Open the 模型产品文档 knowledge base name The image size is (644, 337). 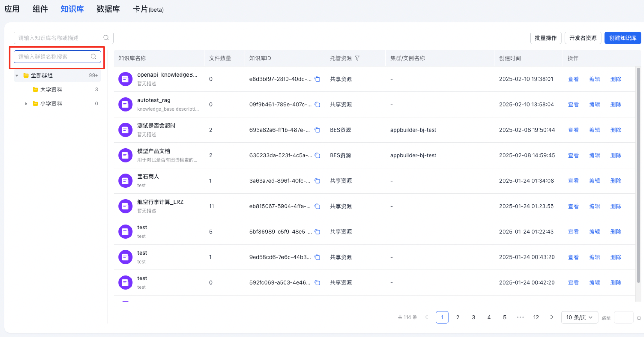[154, 151]
